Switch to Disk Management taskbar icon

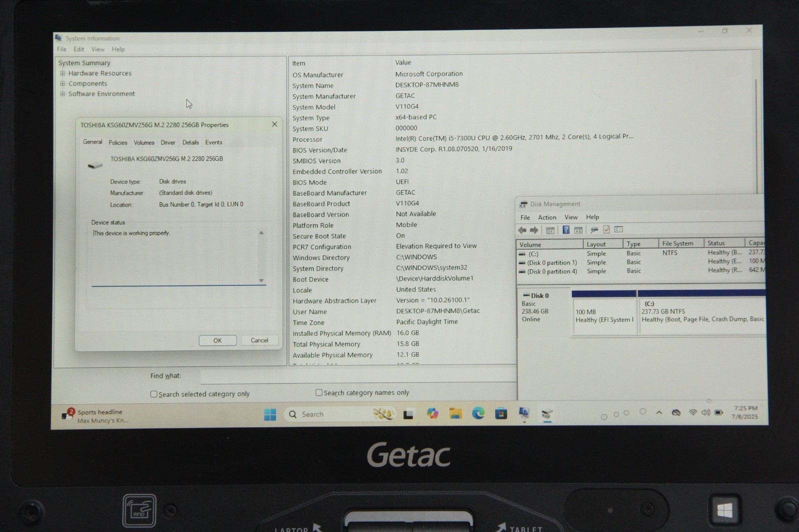pos(547,414)
